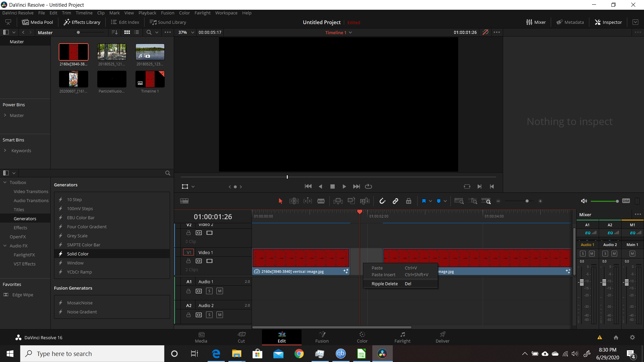Open project settings gear icon
The image size is (644, 362).
[x=632, y=338]
